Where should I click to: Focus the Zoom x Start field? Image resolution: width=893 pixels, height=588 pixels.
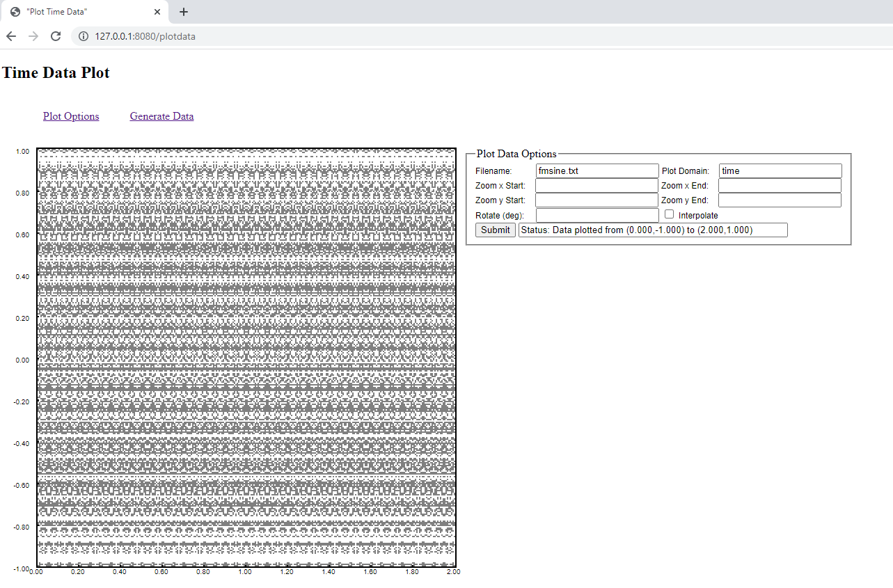pos(596,185)
